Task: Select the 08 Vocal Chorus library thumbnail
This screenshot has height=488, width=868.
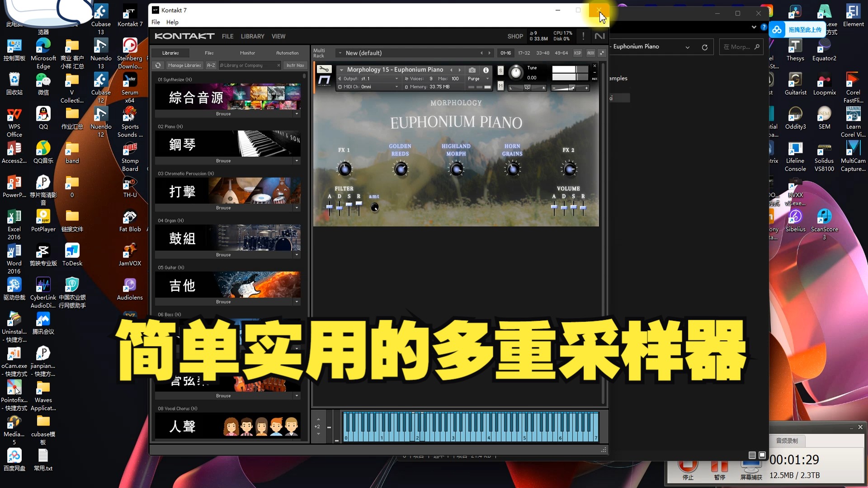Action: (228, 425)
